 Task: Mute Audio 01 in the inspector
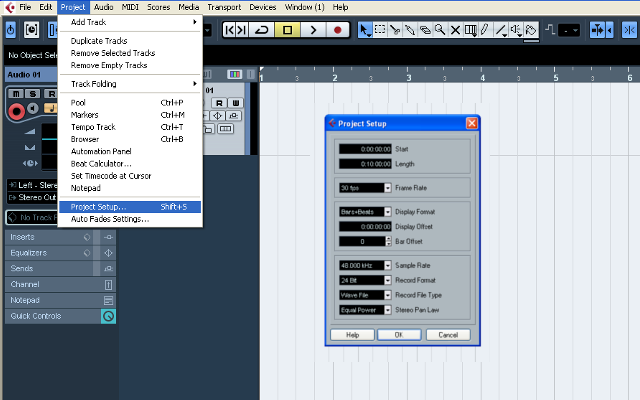(x=16, y=94)
